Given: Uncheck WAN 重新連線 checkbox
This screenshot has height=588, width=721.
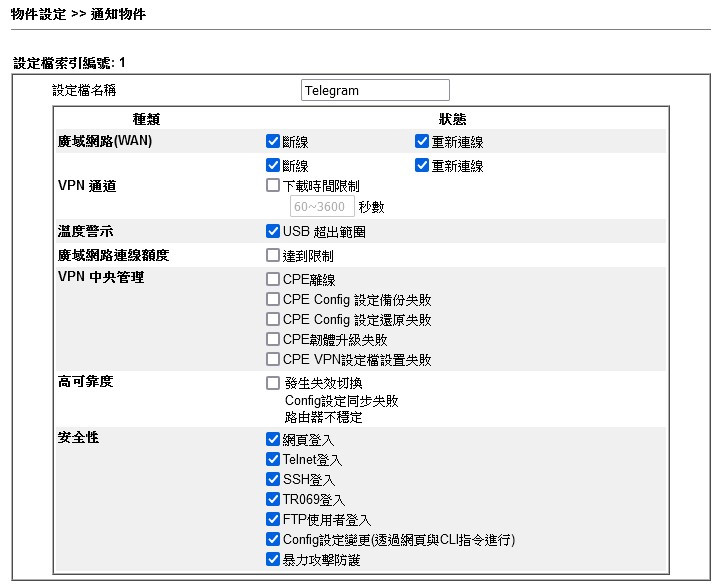Looking at the screenshot, I should coord(422,141).
